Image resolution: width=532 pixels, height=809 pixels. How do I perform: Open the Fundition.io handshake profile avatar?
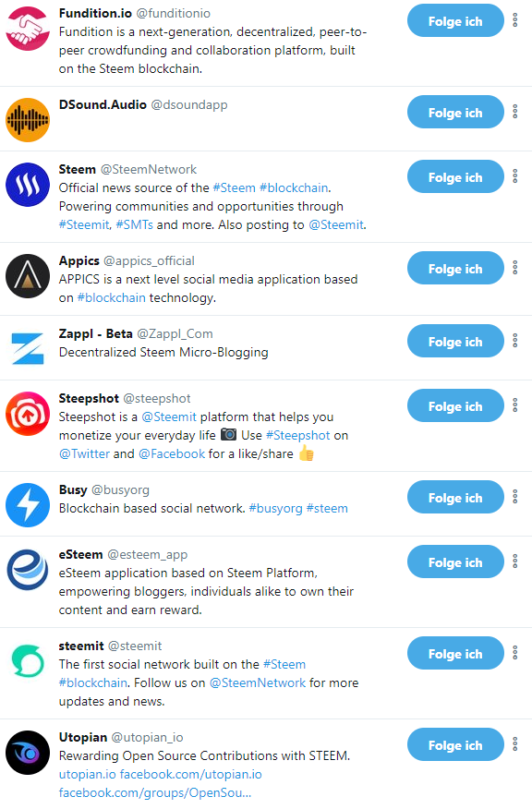28,29
